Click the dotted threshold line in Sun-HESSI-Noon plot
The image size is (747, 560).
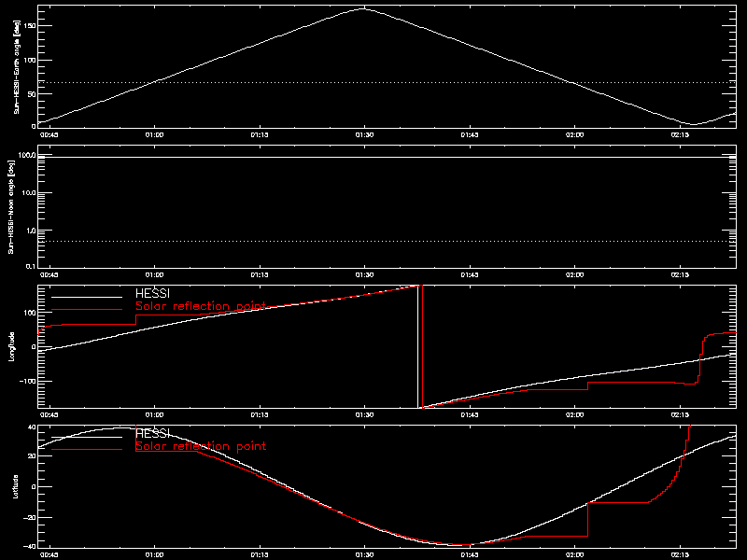pyautogui.click(x=387, y=242)
